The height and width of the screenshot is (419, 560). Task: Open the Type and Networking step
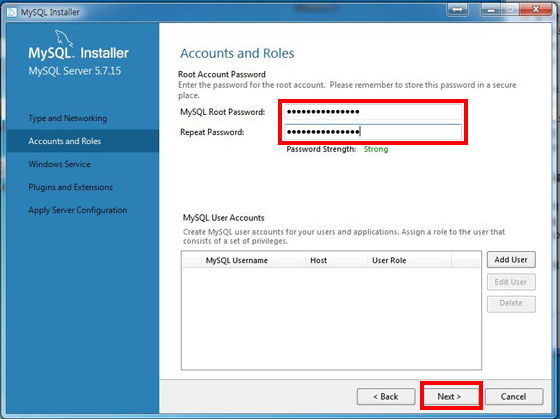(x=68, y=118)
